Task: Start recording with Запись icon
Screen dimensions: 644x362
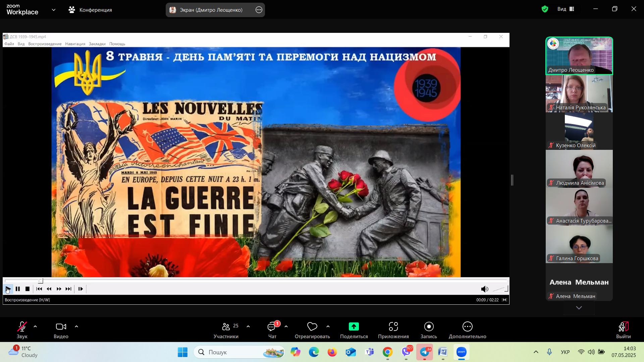Action: 429,326
